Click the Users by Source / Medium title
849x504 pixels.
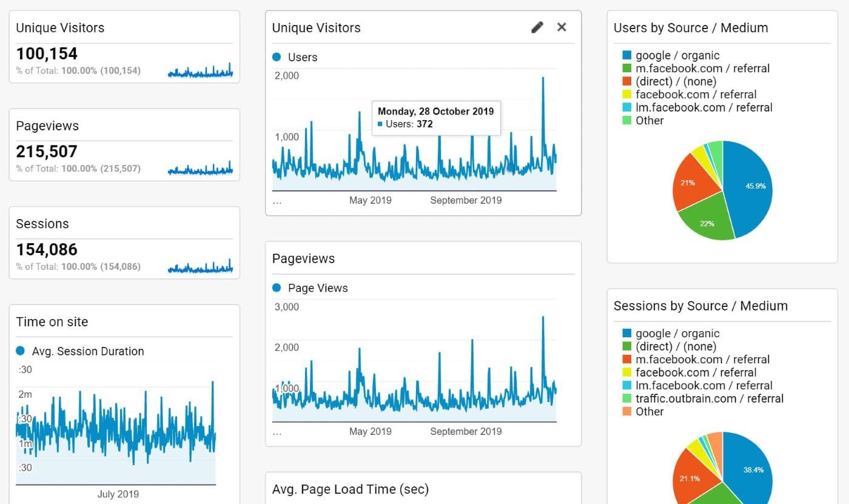(x=691, y=28)
